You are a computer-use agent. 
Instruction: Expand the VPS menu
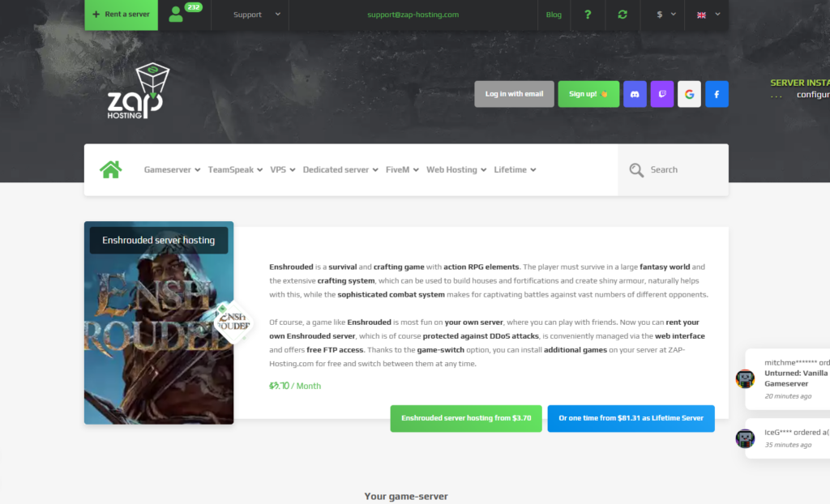(283, 169)
